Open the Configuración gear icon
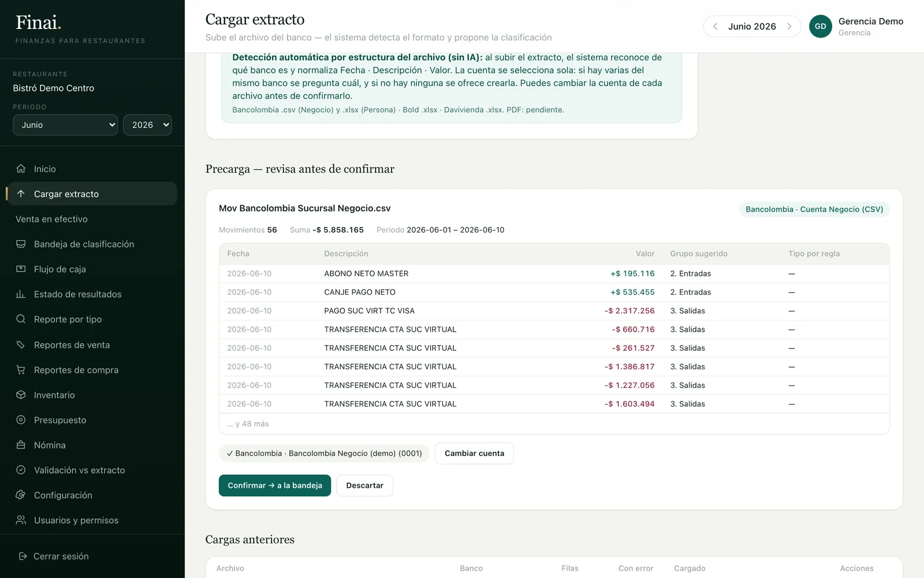 (21, 495)
